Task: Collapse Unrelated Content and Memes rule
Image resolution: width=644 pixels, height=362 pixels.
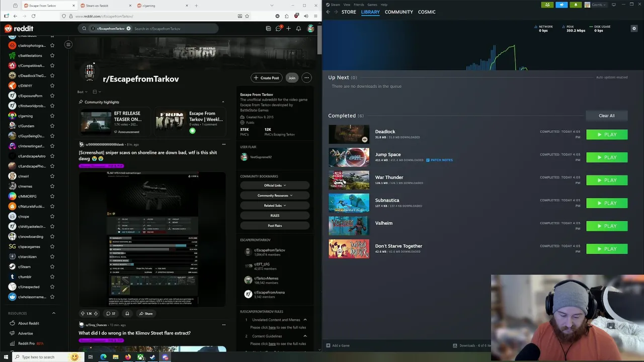Action: click(x=305, y=320)
